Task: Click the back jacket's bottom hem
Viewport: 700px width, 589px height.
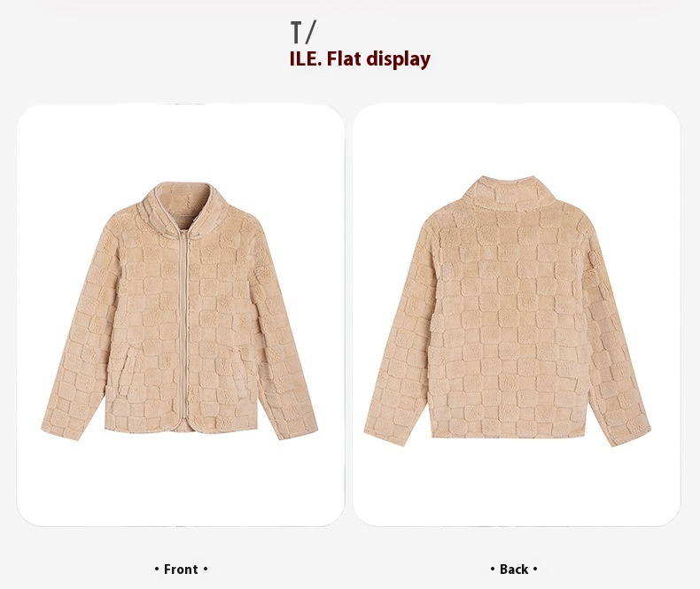Action: click(x=508, y=433)
